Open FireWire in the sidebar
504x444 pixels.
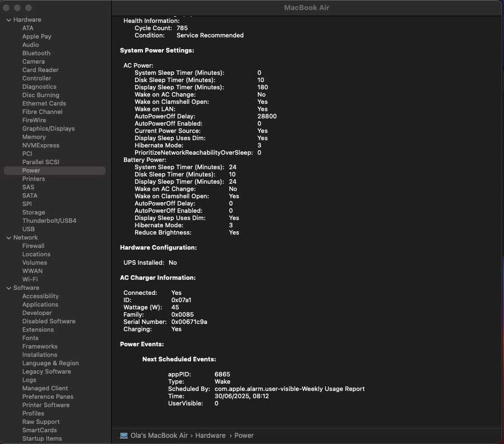[34, 120]
